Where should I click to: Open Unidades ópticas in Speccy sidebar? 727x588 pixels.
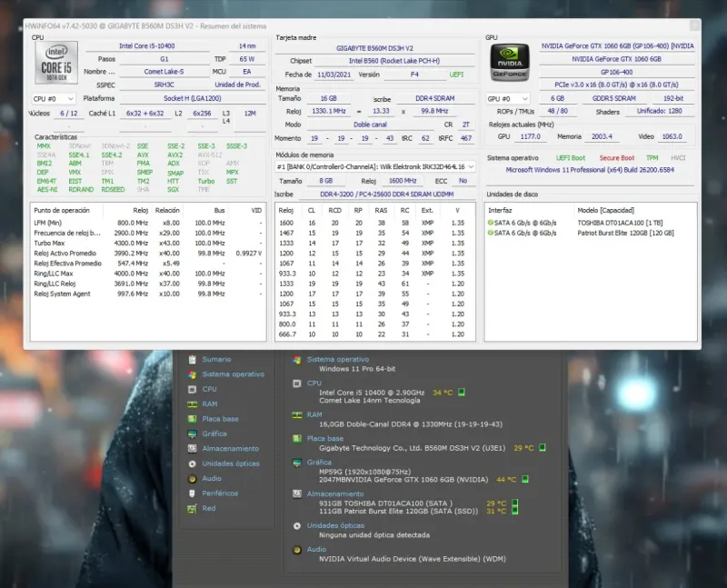pos(231,463)
